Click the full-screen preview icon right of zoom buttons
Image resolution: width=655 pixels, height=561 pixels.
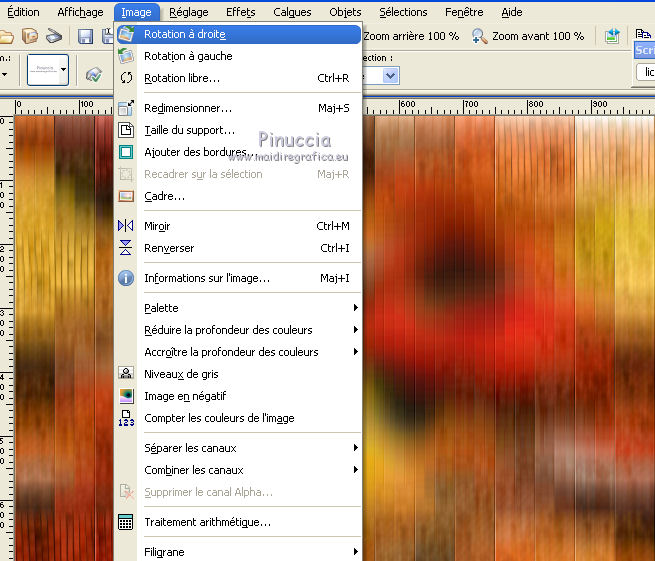coord(612,36)
